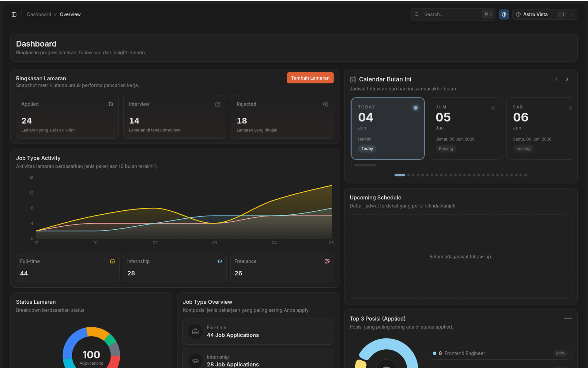
Task: Click the Kosong badge on 05 Jun card
Action: point(446,148)
